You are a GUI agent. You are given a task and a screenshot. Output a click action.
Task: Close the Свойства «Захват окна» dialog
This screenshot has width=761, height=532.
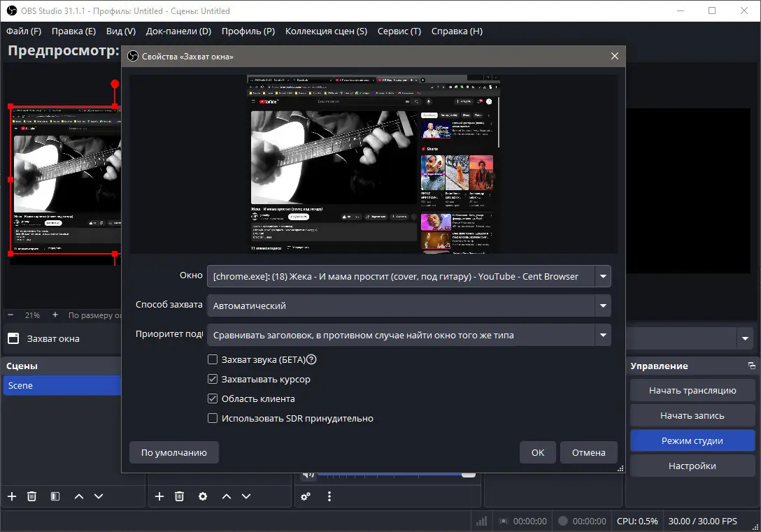coord(614,56)
